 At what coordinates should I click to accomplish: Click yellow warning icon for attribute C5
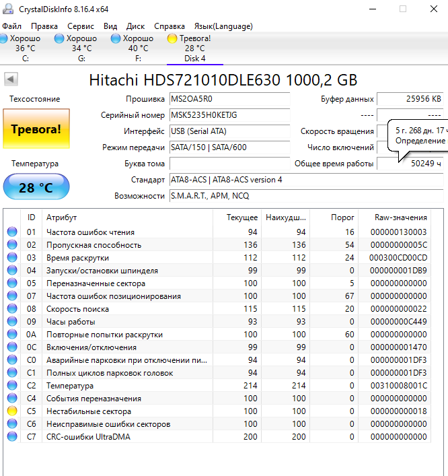pyautogui.click(x=12, y=411)
